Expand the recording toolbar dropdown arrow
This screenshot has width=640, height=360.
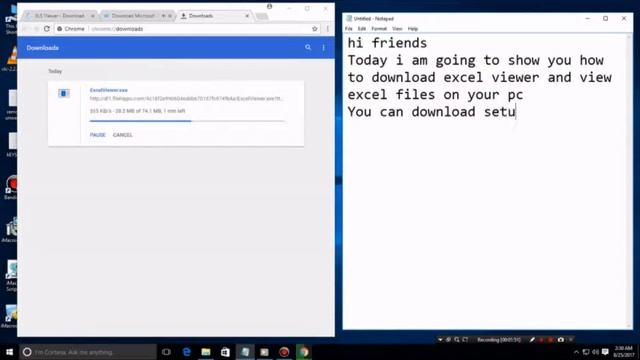440,340
